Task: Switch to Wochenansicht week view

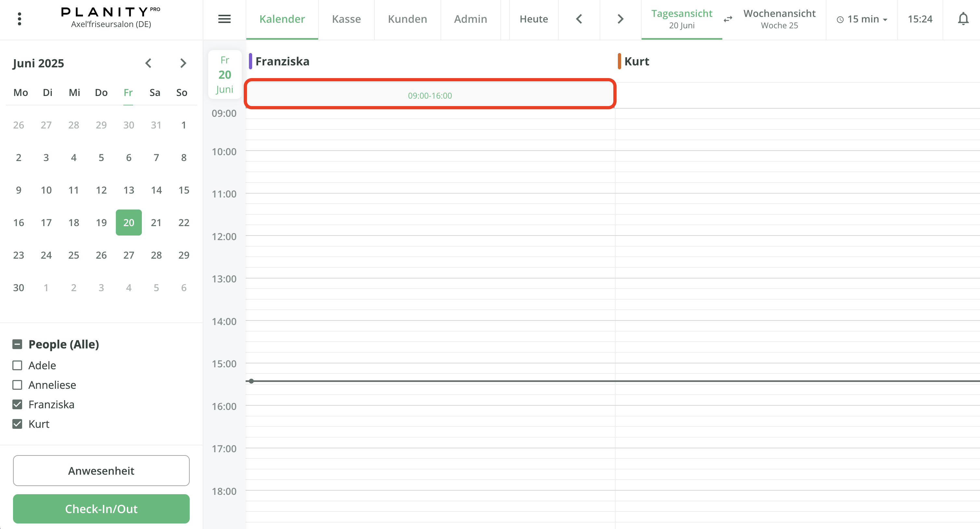Action: 779,19
